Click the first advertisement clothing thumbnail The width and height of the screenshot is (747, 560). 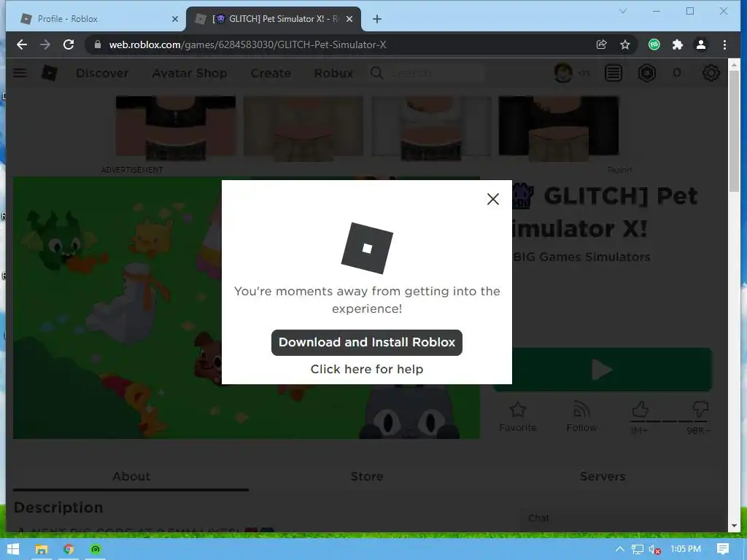click(176, 127)
